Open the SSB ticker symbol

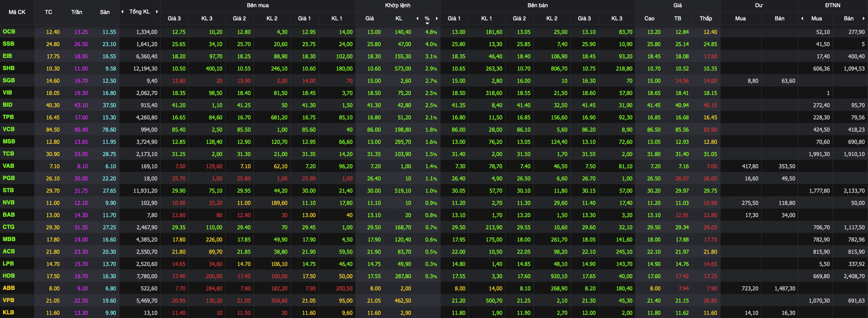pyautogui.click(x=9, y=44)
